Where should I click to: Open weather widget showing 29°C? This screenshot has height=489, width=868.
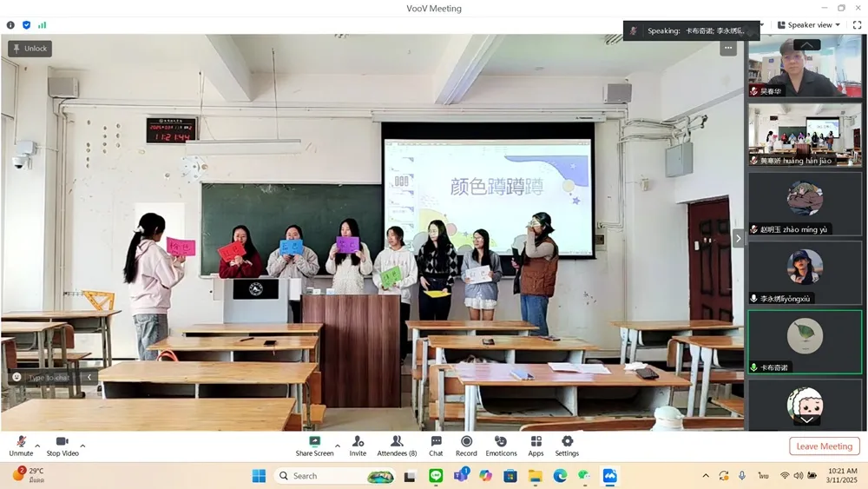[29, 475]
